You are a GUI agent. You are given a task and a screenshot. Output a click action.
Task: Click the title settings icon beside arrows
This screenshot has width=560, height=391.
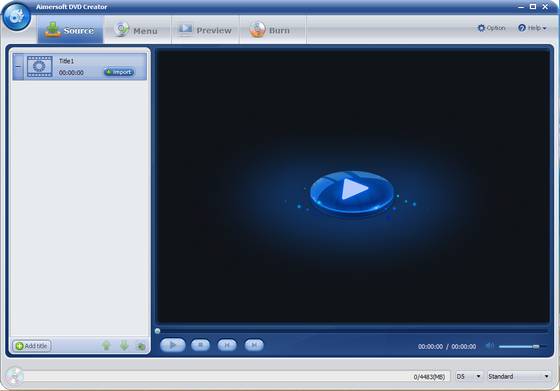click(x=141, y=346)
